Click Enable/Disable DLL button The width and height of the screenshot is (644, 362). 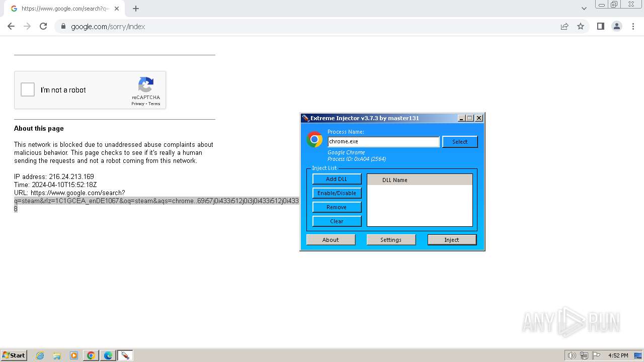337,193
